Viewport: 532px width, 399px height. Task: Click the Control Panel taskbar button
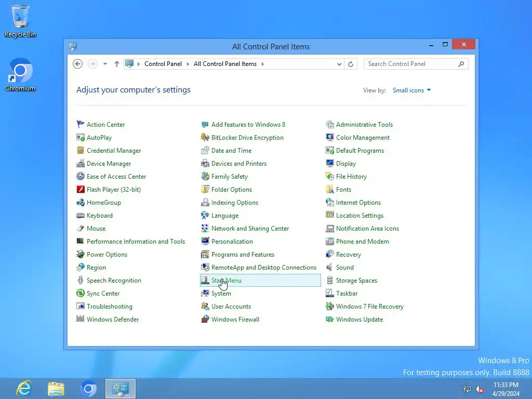tap(121, 389)
